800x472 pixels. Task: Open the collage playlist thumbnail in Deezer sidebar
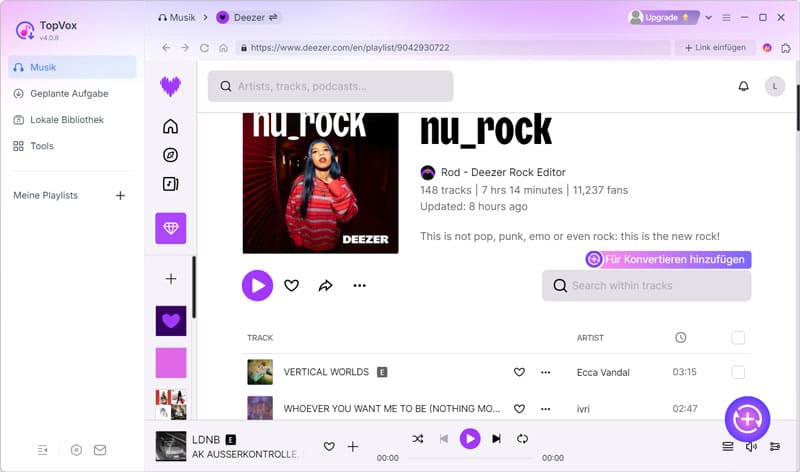pos(170,404)
